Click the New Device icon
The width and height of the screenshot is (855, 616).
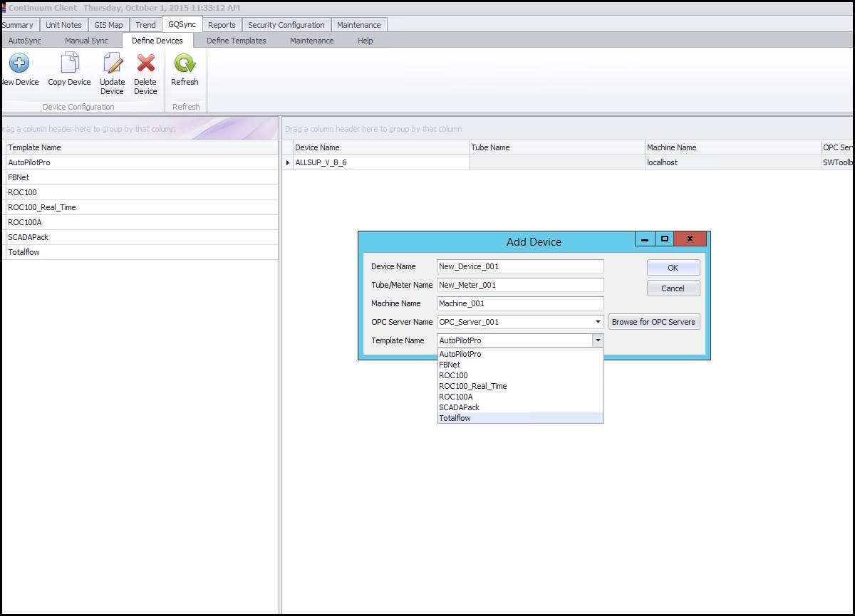pos(19,64)
